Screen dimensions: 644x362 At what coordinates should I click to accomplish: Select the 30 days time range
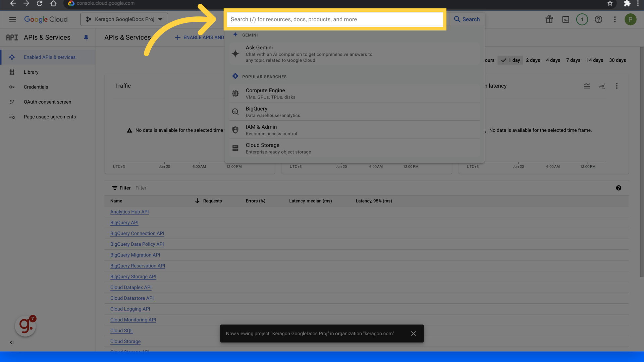point(618,60)
